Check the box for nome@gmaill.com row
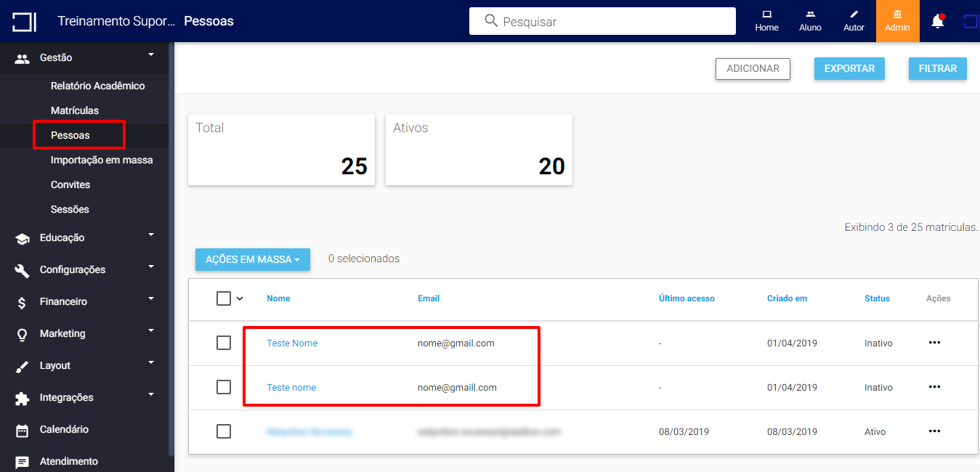 tap(224, 387)
